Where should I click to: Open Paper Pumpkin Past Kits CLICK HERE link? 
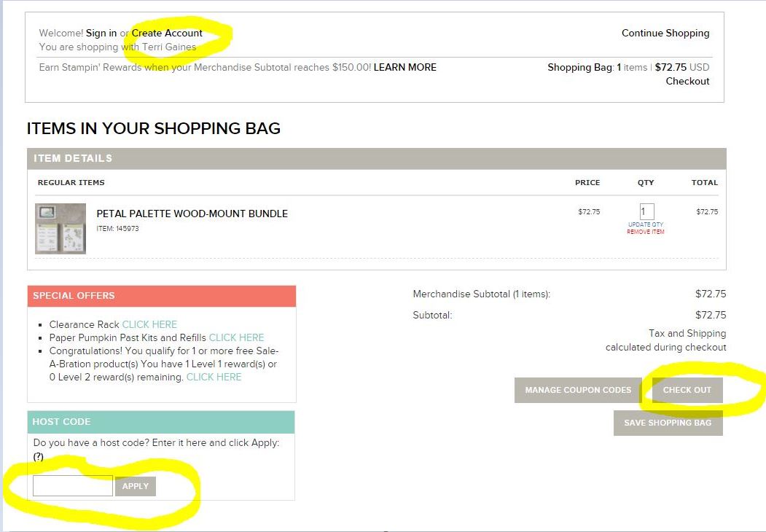pyautogui.click(x=236, y=337)
